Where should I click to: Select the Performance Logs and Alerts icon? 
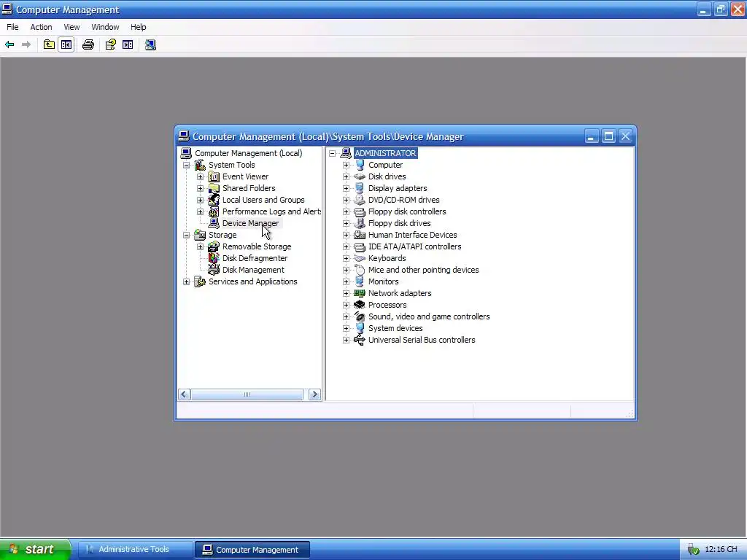click(214, 211)
